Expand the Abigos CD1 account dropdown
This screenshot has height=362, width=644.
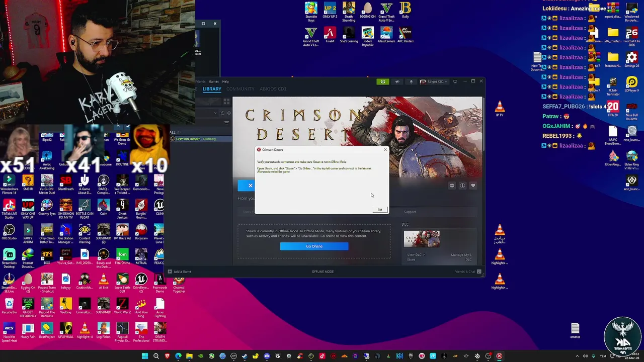[x=434, y=81]
